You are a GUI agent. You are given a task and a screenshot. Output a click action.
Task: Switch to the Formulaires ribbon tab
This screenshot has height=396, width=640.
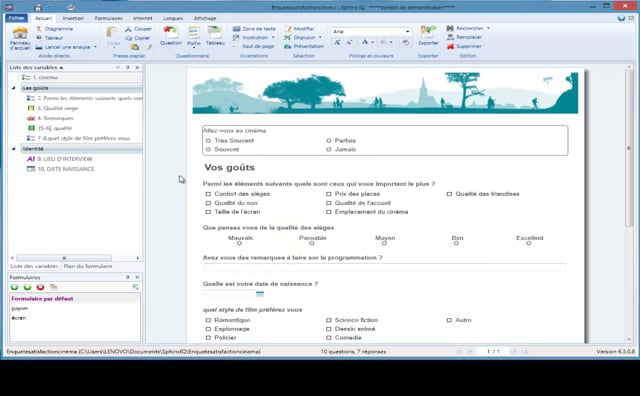109,18
